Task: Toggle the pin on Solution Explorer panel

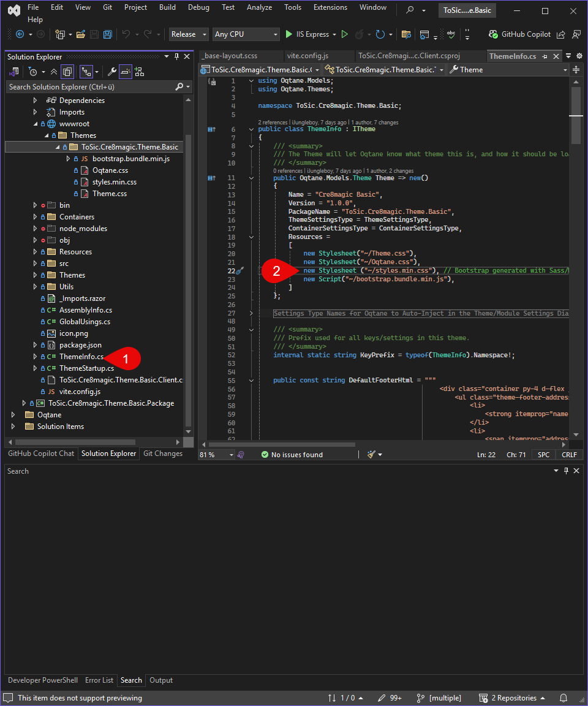Action: pyautogui.click(x=176, y=56)
